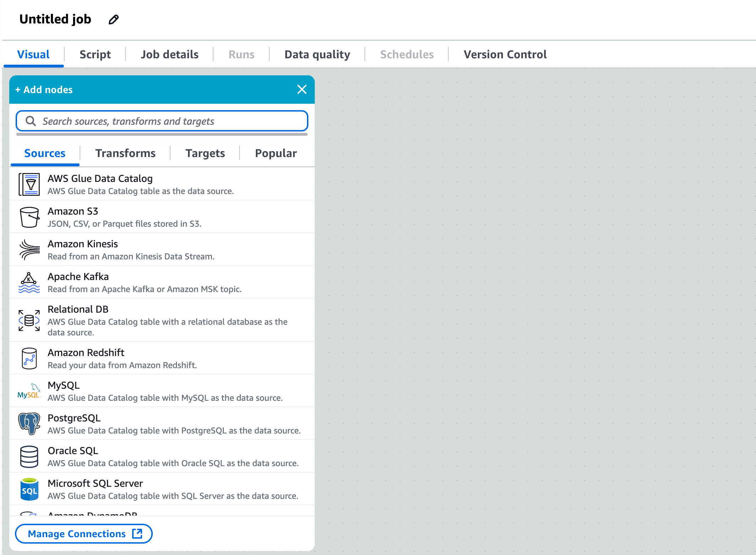756x555 pixels.
Task: Choose the Oracle SQL database icon
Action: 29,457
